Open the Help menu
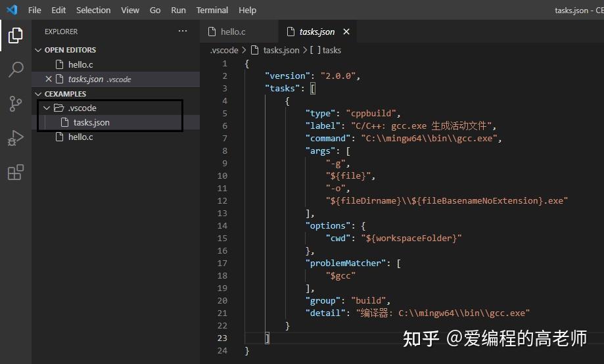 pyautogui.click(x=247, y=10)
